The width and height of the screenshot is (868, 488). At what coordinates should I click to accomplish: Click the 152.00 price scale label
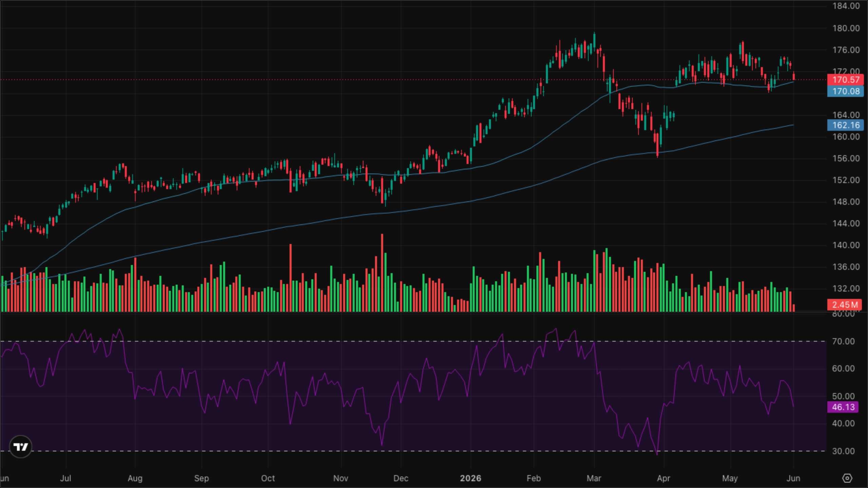(x=846, y=180)
